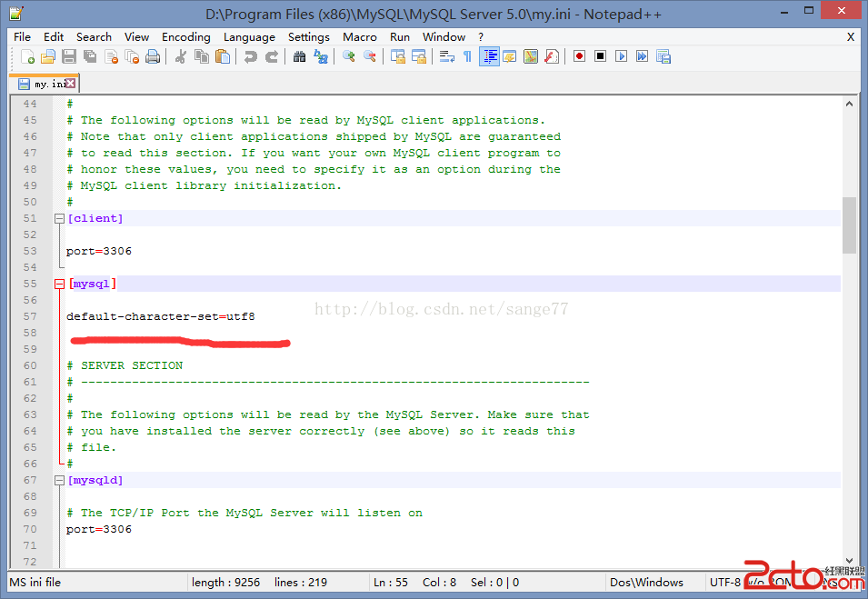Viewport: 868px width, 599px height.
Task: Collapse the [mysqld] section fold marker
Action: (59, 481)
